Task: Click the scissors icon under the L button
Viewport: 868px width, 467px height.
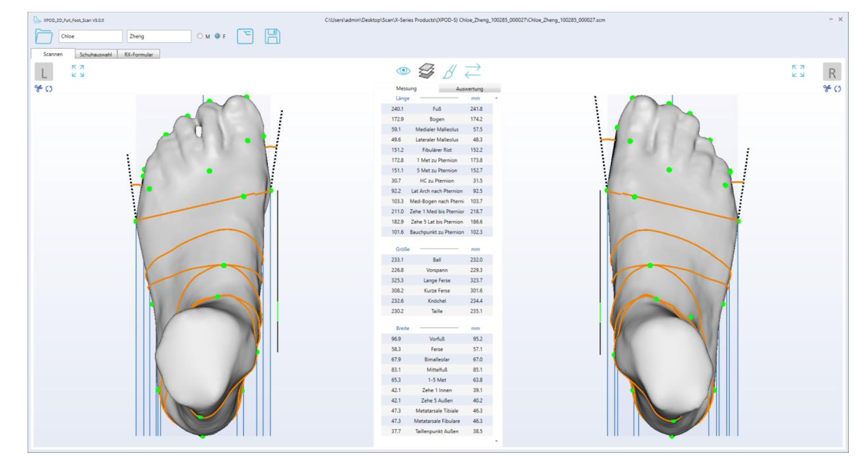Action: click(38, 89)
